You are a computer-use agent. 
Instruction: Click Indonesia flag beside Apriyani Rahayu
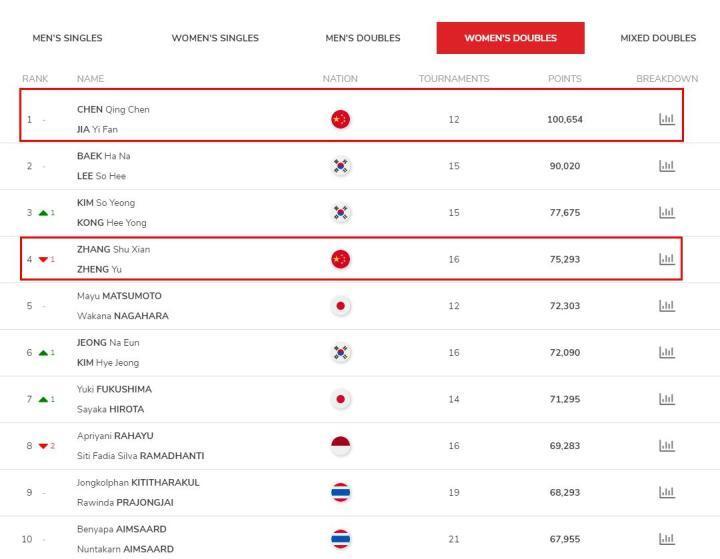point(340,446)
